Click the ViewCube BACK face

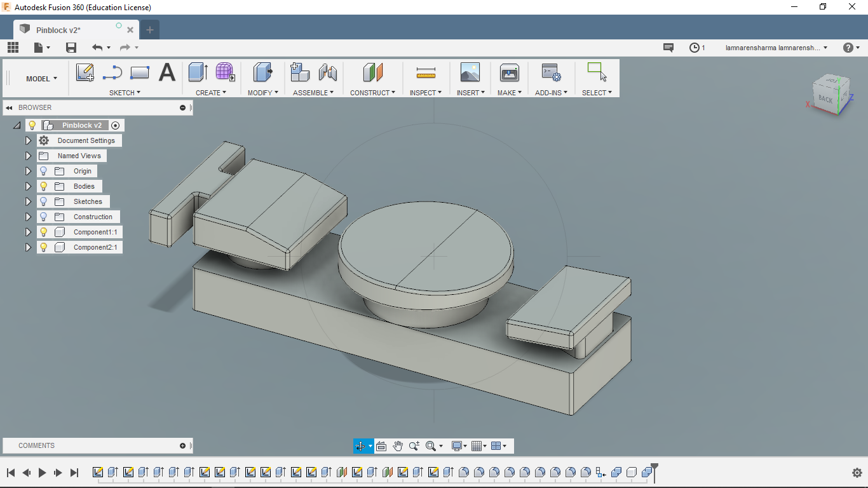point(825,98)
